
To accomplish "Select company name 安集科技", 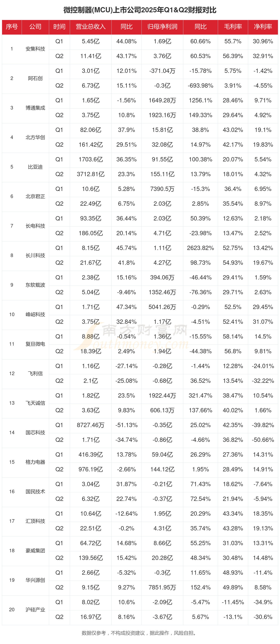I will click(x=35, y=49).
